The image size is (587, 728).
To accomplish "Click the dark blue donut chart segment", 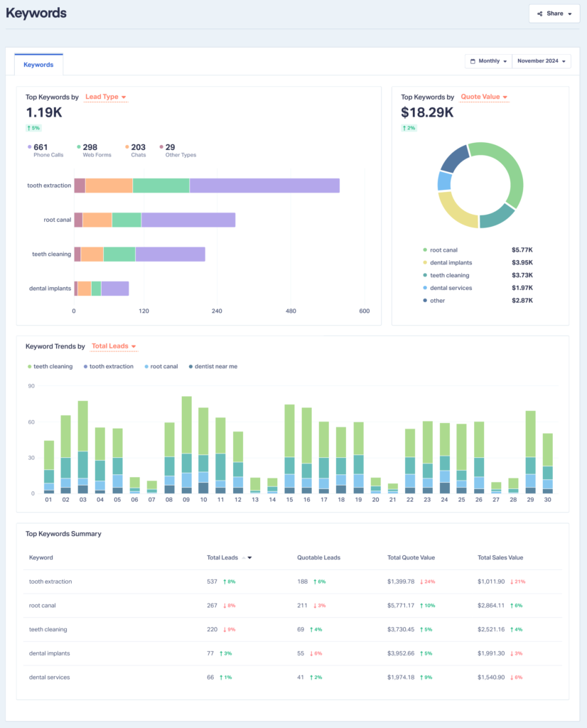I will [453, 158].
